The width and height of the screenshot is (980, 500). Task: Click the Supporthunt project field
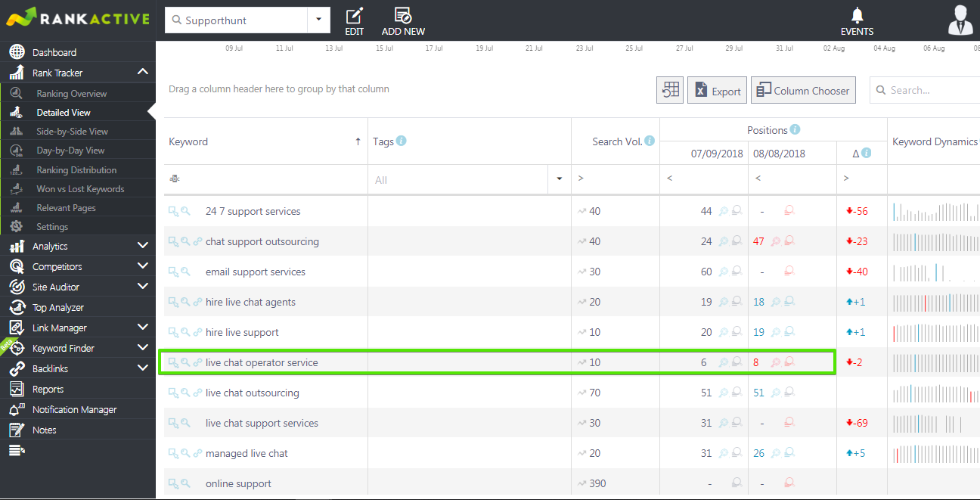point(237,20)
